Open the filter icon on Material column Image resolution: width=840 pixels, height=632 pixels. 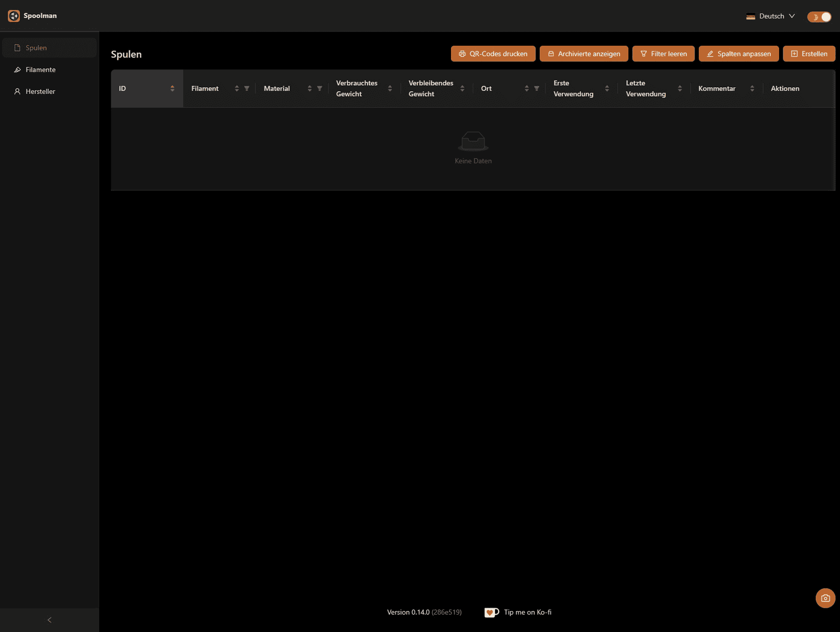point(320,88)
